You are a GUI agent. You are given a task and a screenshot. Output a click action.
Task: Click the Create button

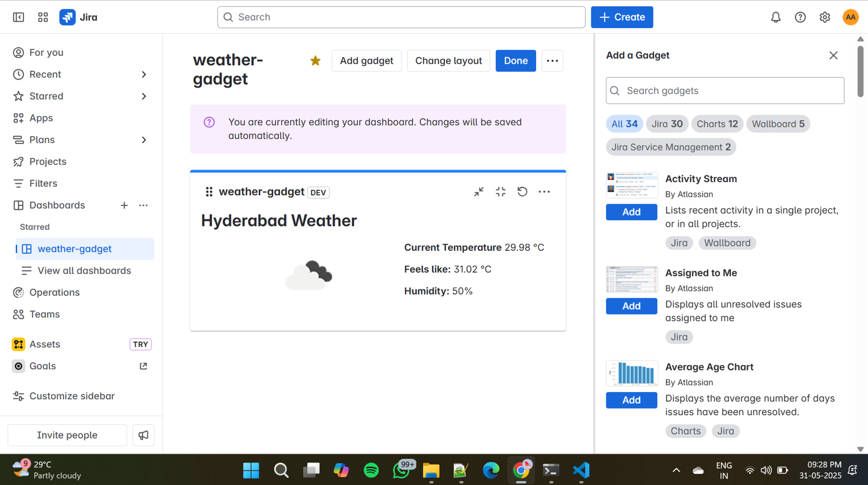point(622,17)
